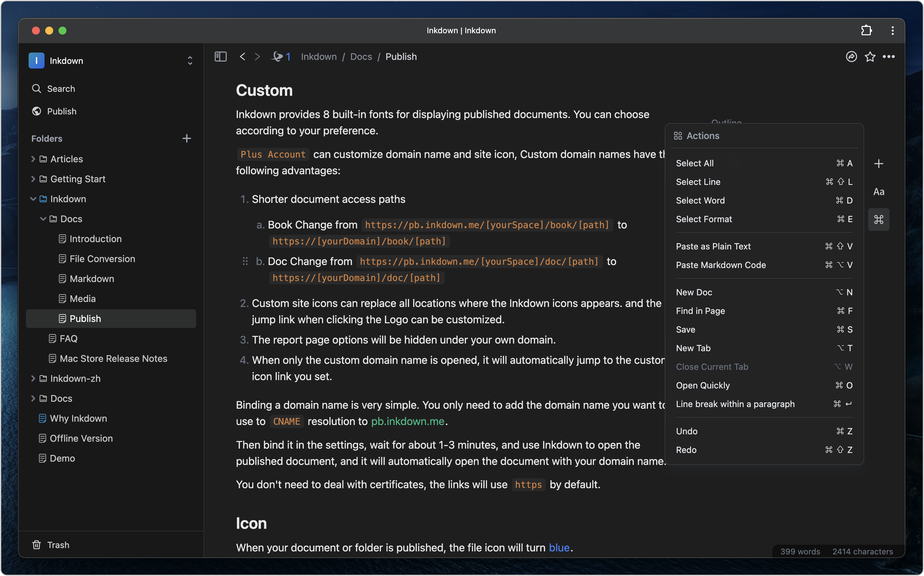This screenshot has width=924, height=576.
Task: Click the Inkdown workspace logo
Action: pyautogui.click(x=36, y=61)
